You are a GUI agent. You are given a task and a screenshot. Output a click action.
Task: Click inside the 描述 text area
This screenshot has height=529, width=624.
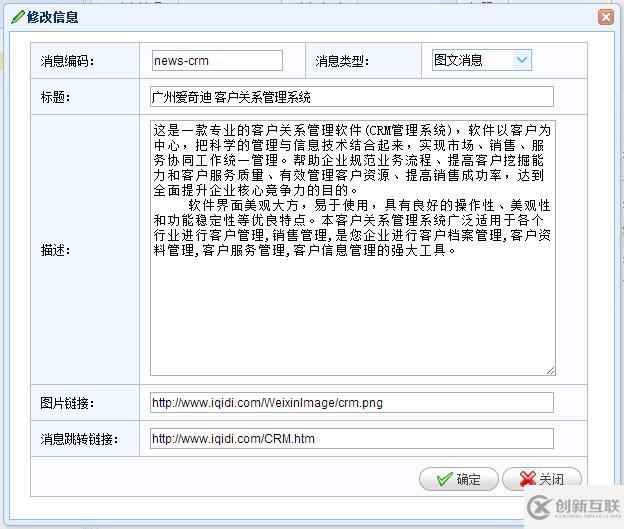coord(353,248)
